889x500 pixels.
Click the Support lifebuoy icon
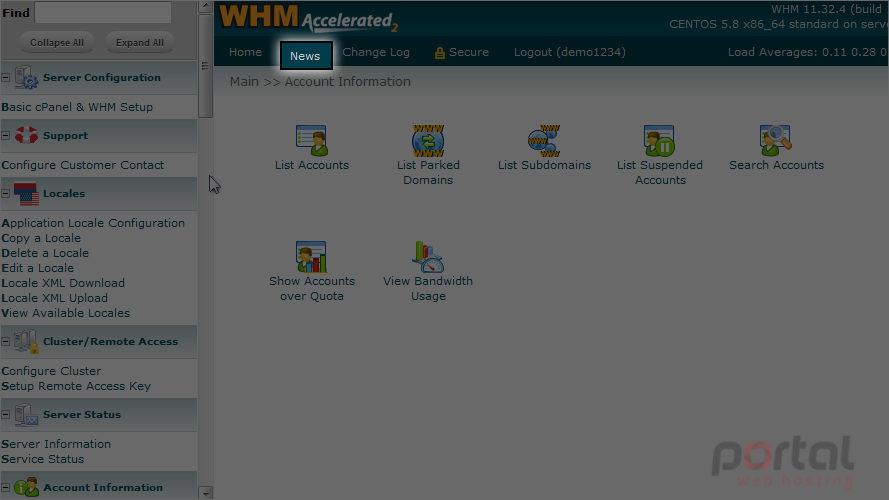pyautogui.click(x=26, y=135)
